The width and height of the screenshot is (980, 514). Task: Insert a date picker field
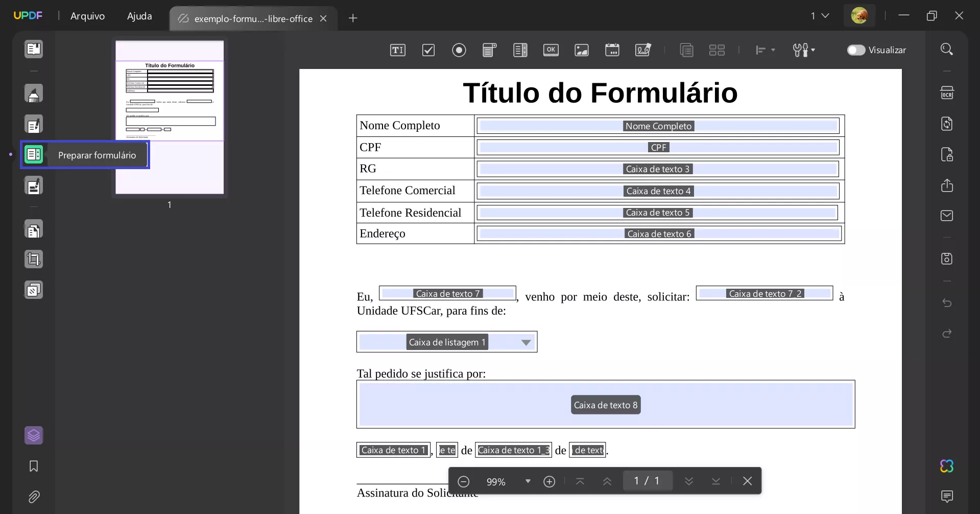[x=612, y=50]
